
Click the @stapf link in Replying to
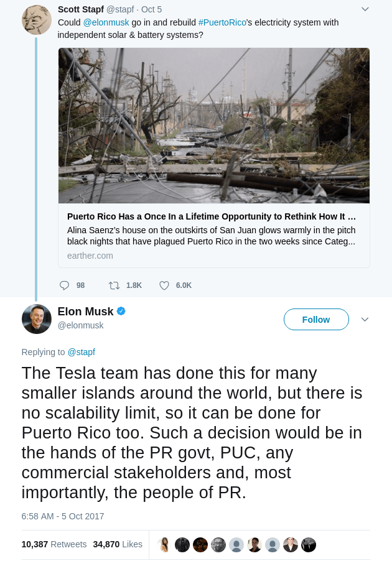tap(81, 352)
